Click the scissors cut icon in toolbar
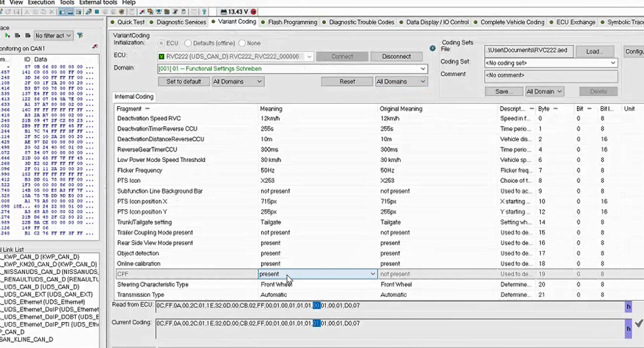 [27, 12]
